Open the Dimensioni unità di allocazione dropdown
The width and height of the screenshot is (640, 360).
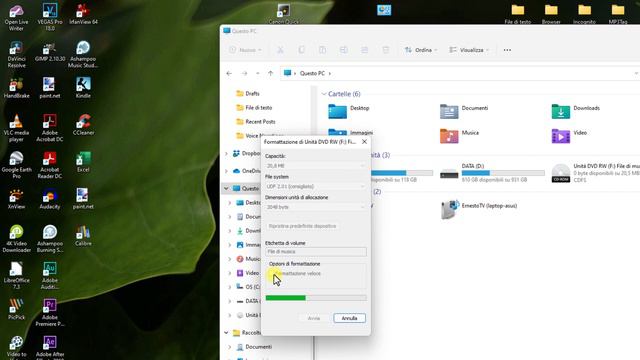[316, 207]
